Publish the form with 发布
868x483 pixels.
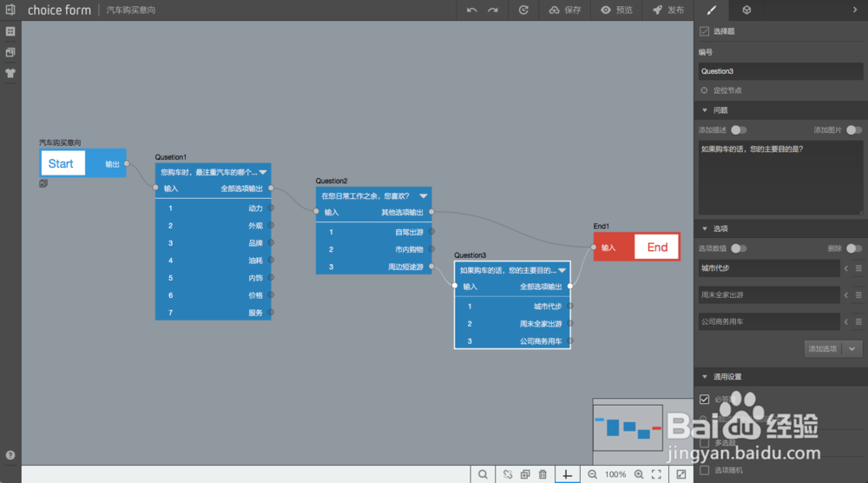668,10
